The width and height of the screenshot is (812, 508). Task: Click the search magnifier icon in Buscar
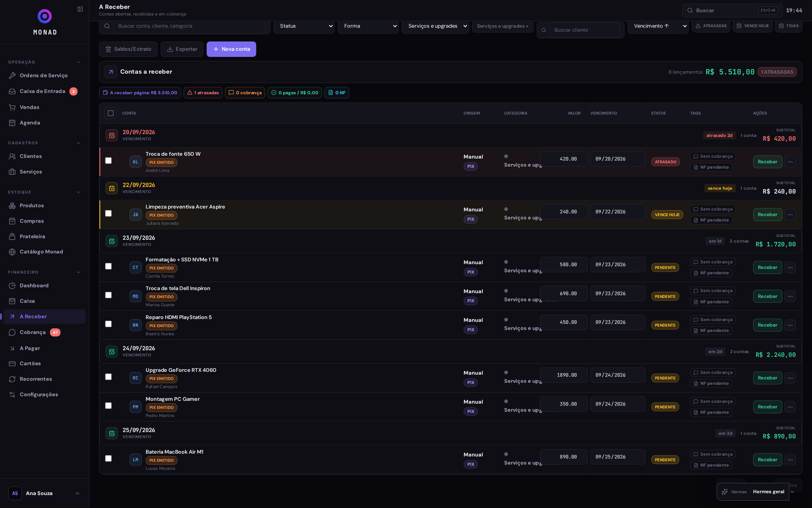click(x=690, y=10)
